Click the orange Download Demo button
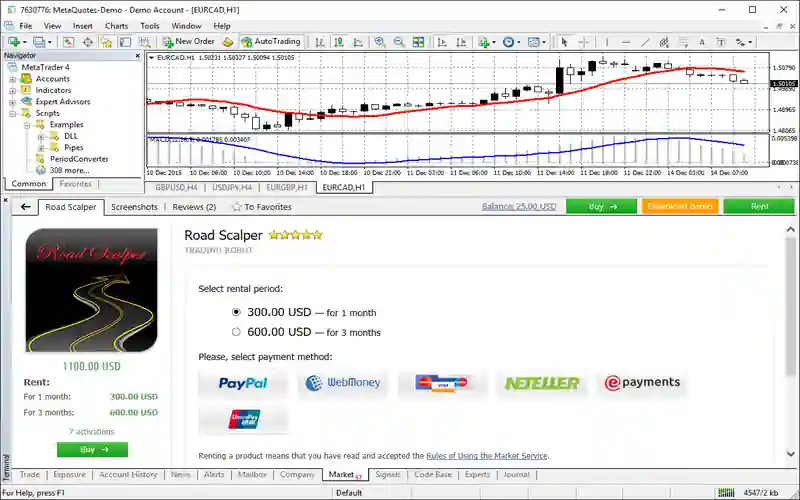The width and height of the screenshot is (800, 500). [x=680, y=206]
